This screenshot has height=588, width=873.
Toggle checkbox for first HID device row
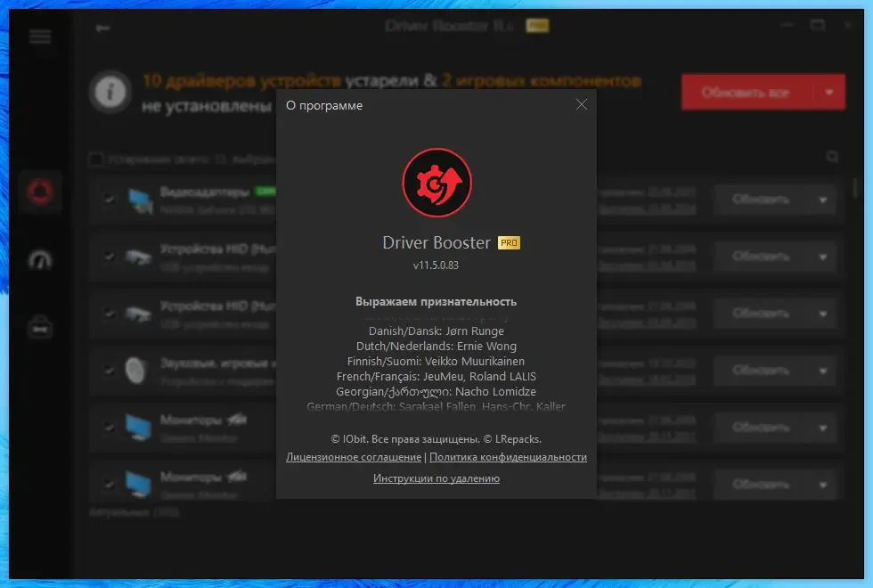(x=109, y=257)
